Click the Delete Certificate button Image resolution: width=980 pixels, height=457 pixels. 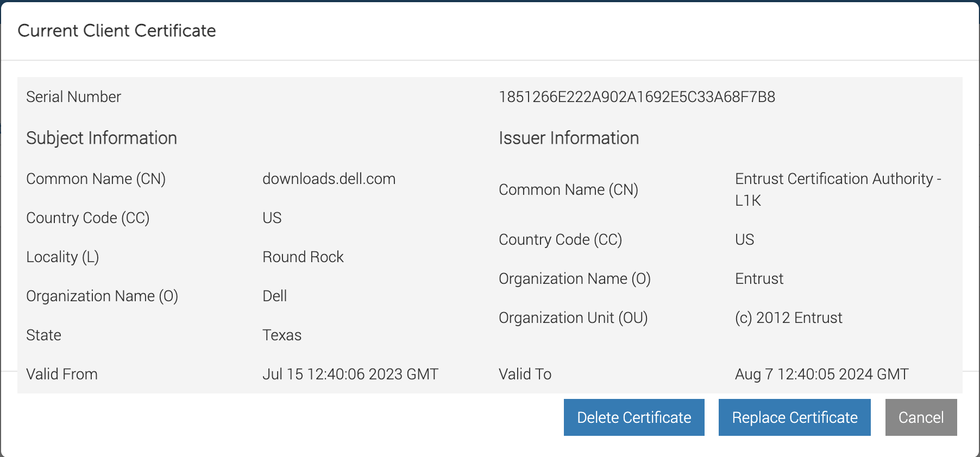pyautogui.click(x=634, y=417)
